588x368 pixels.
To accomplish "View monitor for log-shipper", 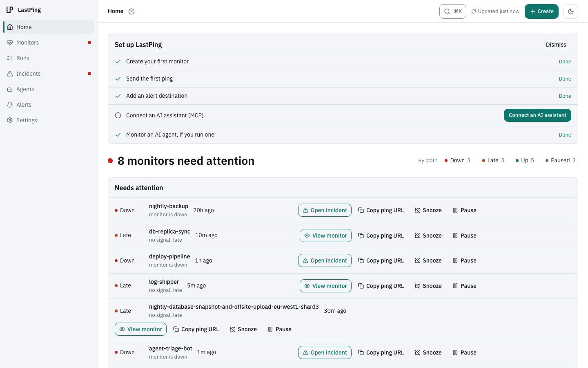I will click(325, 286).
